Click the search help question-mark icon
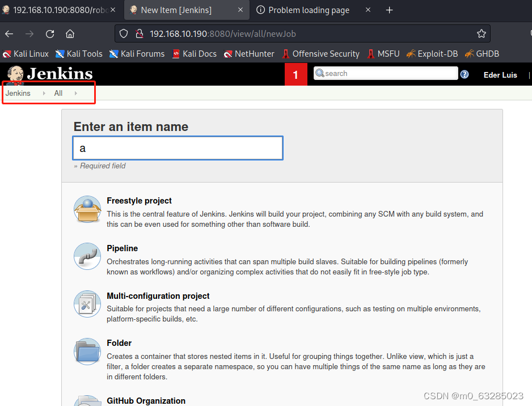This screenshot has height=406, width=532. tap(465, 74)
